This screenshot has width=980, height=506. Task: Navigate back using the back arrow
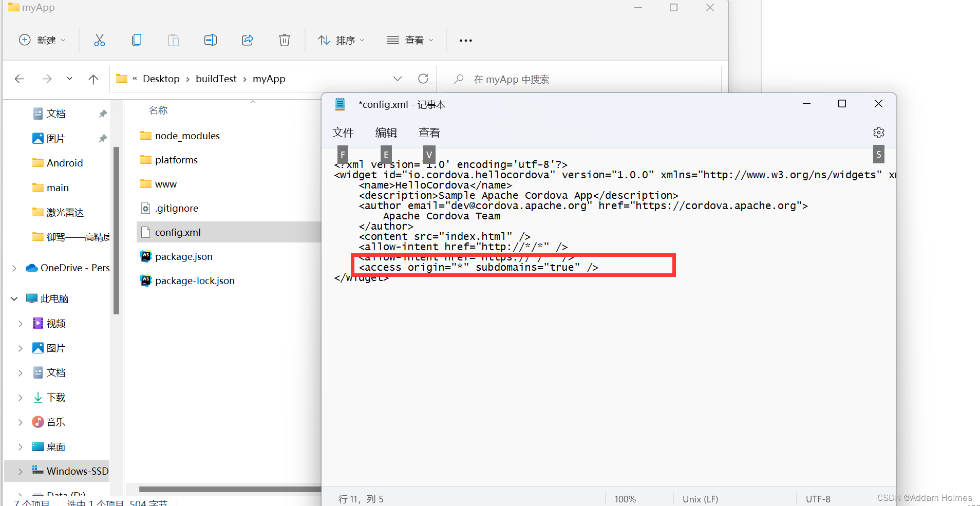click(x=19, y=79)
